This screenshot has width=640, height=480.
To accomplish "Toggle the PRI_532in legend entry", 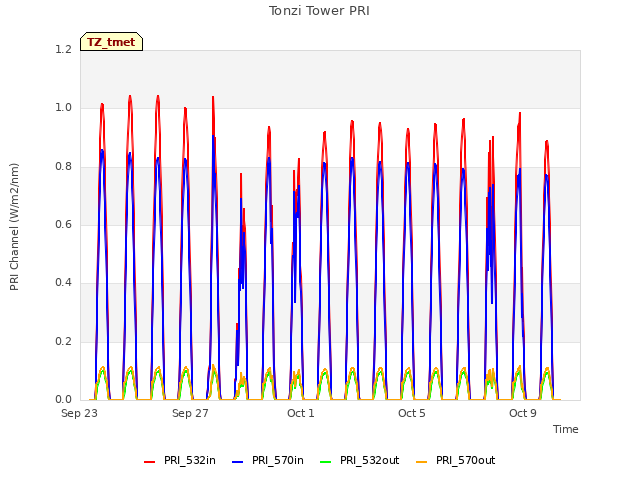I will point(180,460).
